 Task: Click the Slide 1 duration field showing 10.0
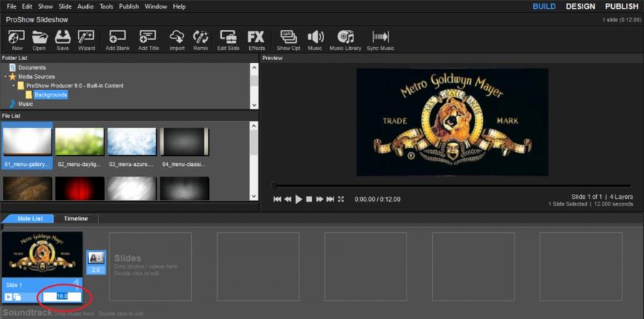click(62, 296)
